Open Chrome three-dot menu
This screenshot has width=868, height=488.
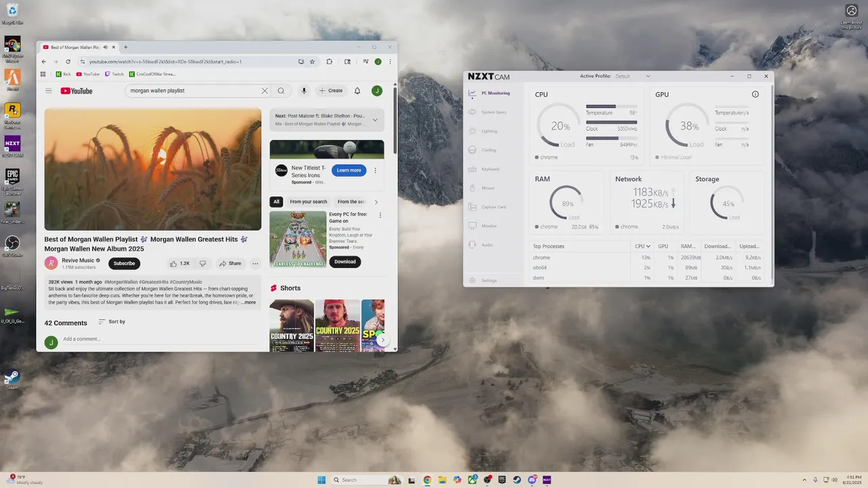click(x=389, y=62)
